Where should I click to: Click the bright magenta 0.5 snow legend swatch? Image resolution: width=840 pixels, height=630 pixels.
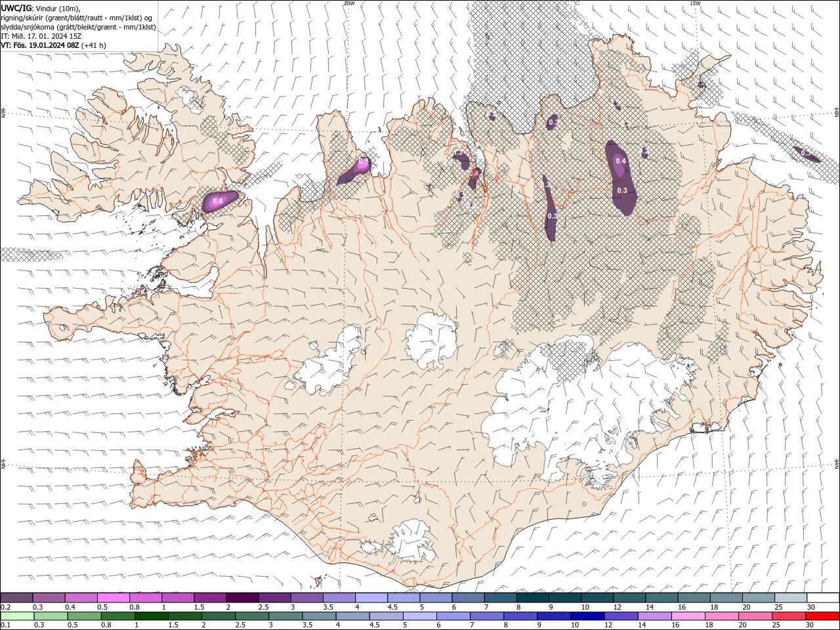pos(113,597)
